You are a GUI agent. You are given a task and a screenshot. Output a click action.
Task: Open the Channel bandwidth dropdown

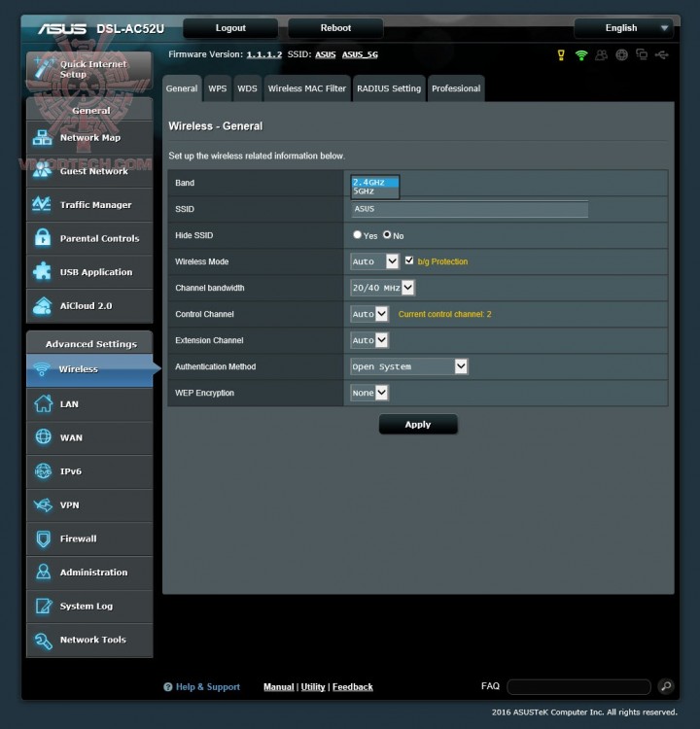[382, 288]
